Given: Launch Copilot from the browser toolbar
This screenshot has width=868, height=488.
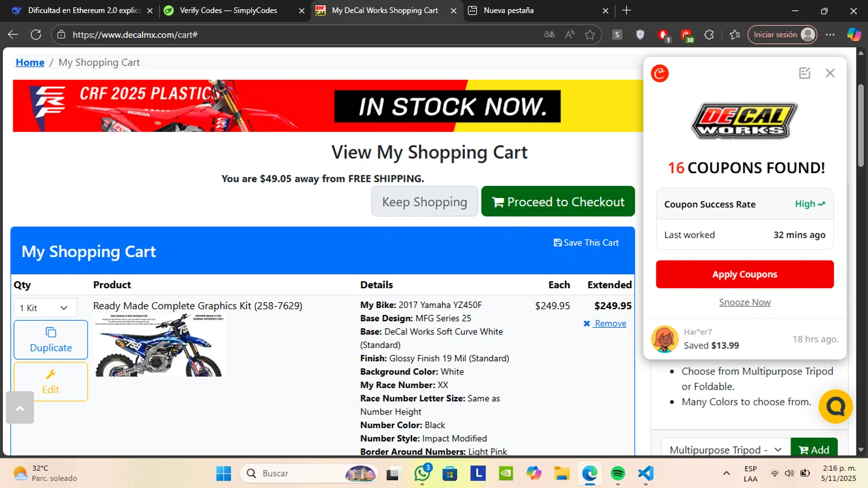Looking at the screenshot, I should (854, 35).
